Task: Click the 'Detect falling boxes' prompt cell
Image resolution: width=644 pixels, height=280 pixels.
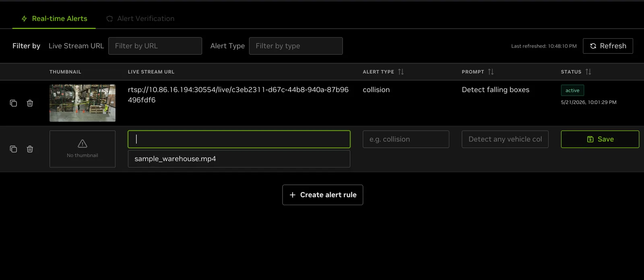Action: click(x=495, y=90)
